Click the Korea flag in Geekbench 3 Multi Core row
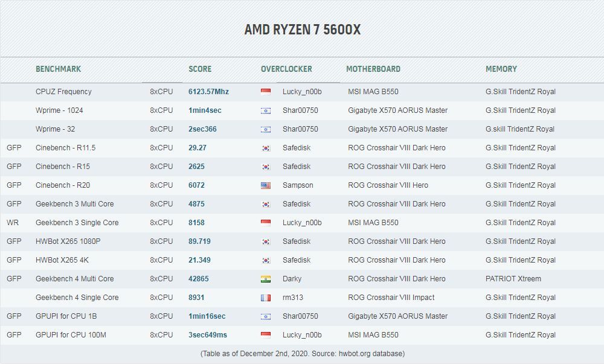Viewport: 604px width, 364px height. pos(266,204)
